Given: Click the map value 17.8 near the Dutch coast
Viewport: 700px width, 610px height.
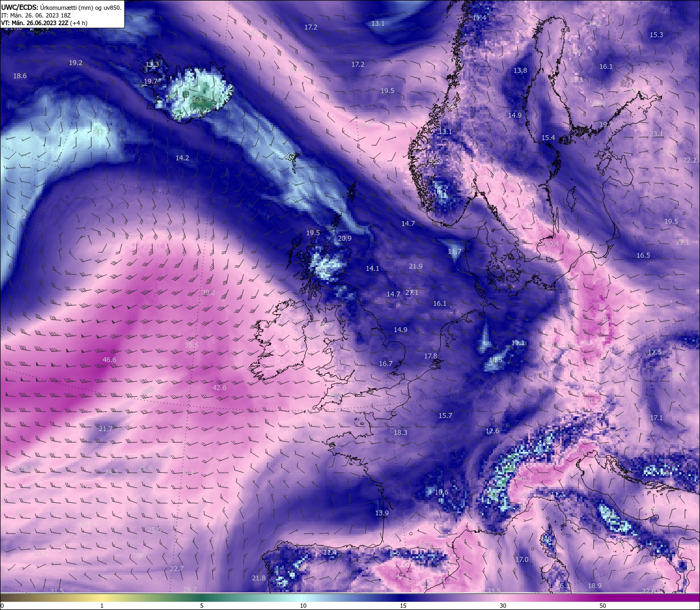Looking at the screenshot, I should pyautogui.click(x=430, y=356).
